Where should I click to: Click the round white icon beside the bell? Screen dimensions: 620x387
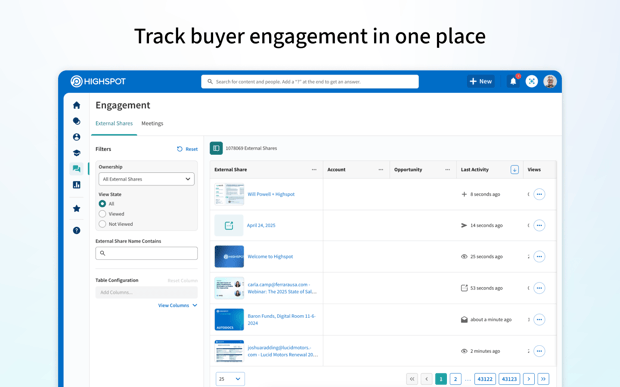tap(532, 81)
